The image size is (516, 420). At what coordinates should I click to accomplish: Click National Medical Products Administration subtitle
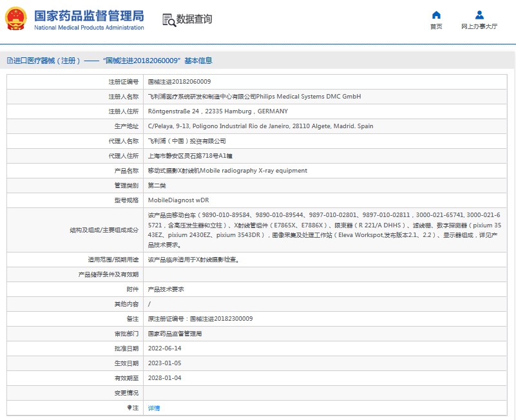89,28
